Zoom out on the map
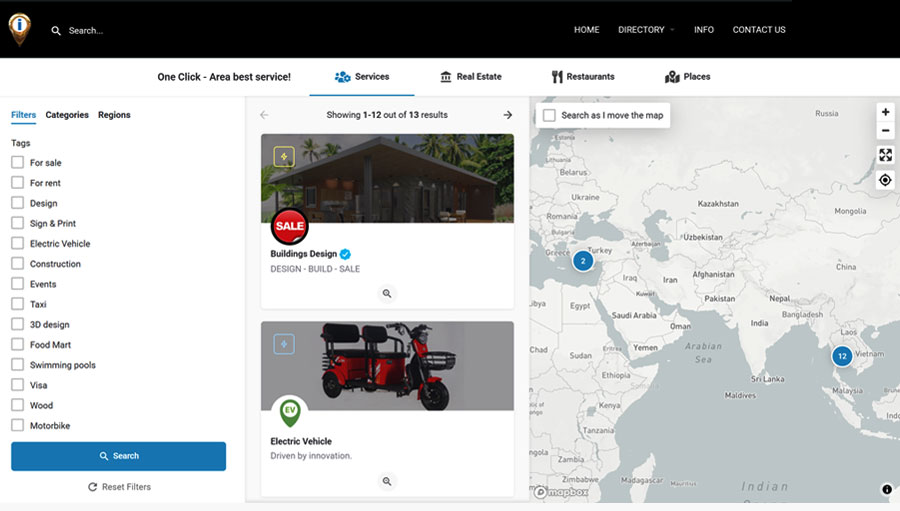The width and height of the screenshot is (900, 511). [885, 131]
